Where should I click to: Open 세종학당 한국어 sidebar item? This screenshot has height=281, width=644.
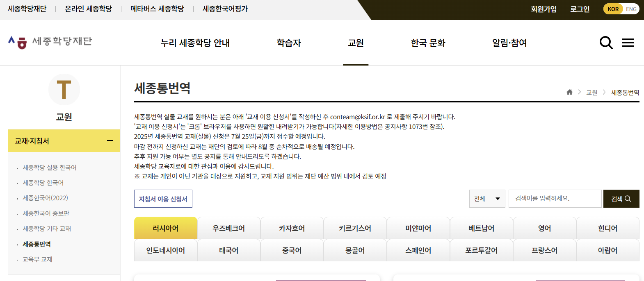pos(43,183)
